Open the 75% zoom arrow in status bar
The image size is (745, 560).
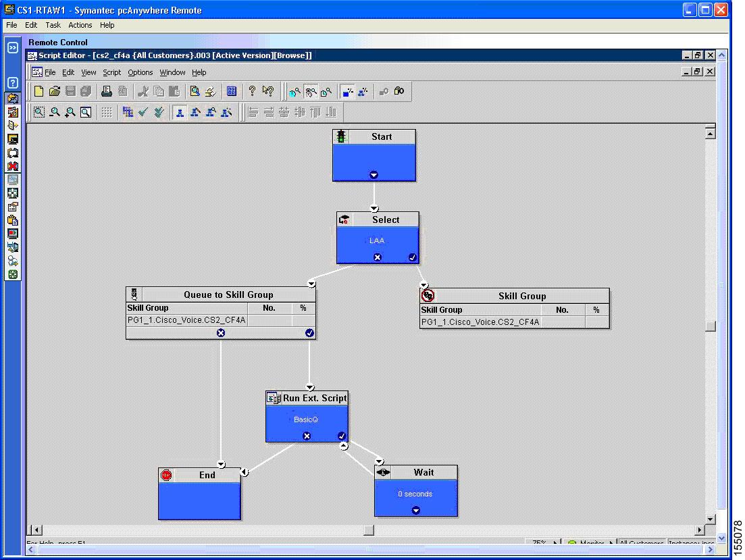pos(555,542)
